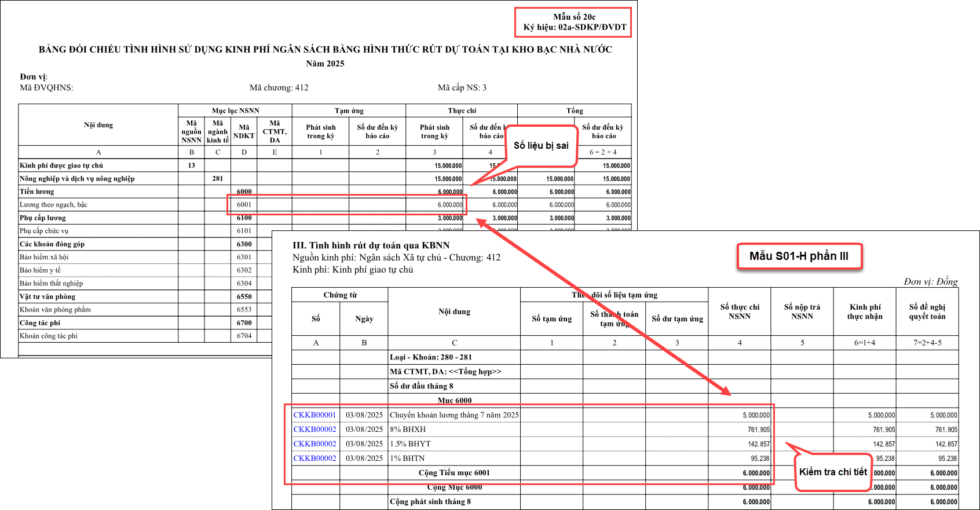Click 'Tạm ứng' header in upper table
This screenshot has width=980, height=510.
[349, 111]
